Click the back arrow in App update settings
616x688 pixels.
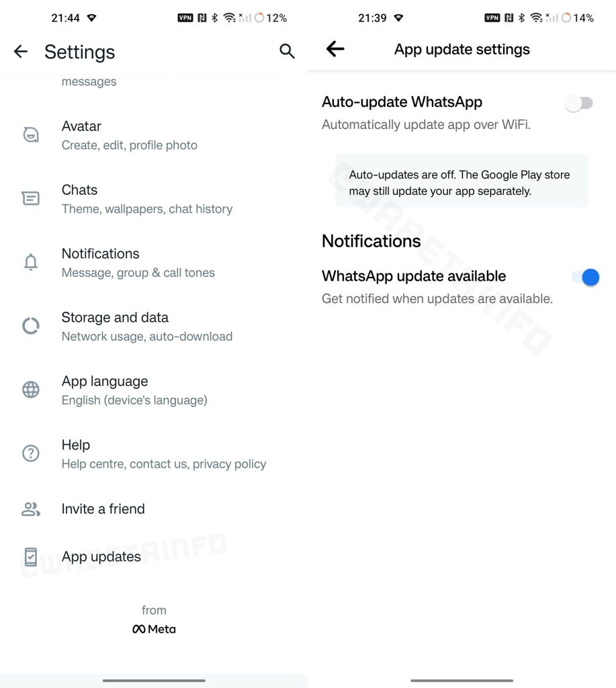point(335,48)
